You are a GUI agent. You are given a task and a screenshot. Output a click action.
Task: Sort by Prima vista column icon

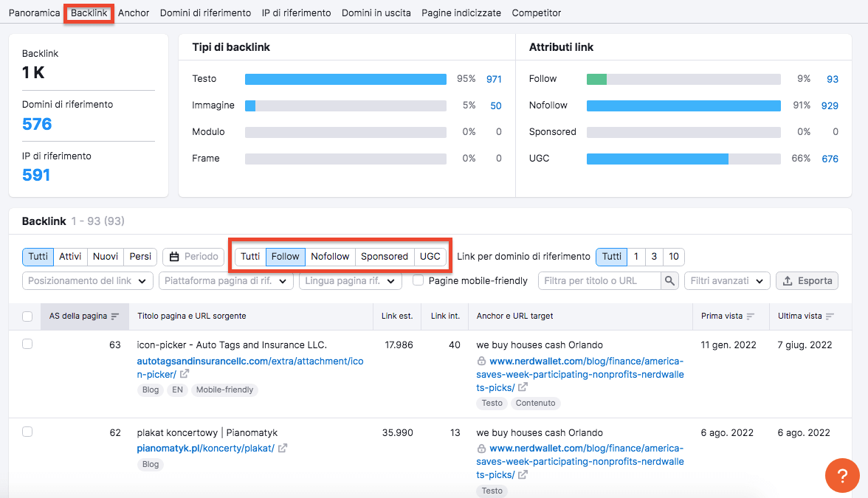(751, 317)
